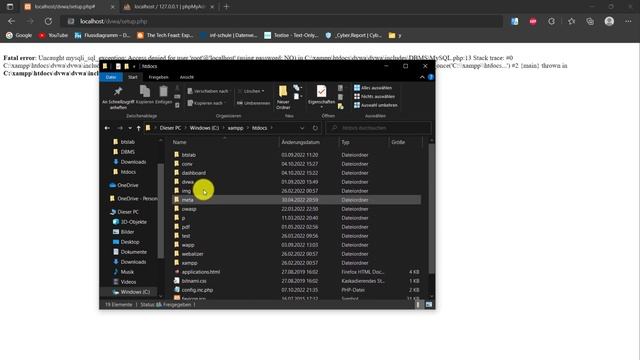Click the Kopieren ribbon icon

[144, 95]
